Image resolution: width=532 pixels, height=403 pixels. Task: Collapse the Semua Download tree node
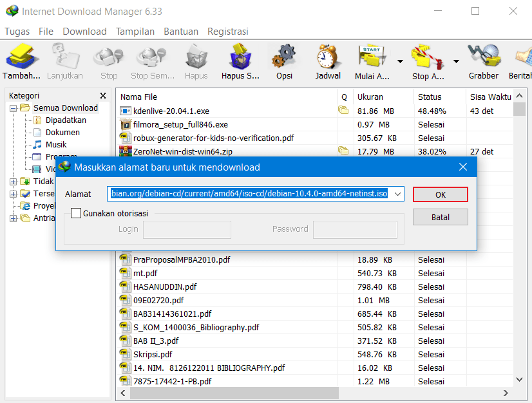(14, 109)
